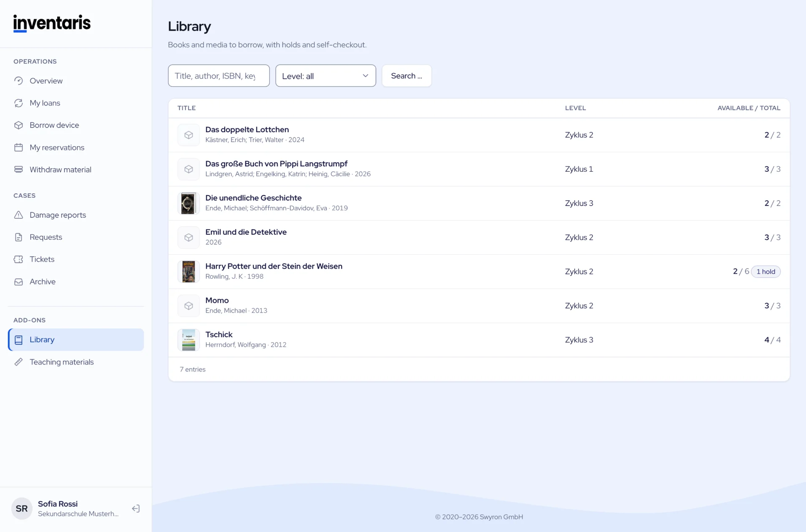Click the Archive inbox icon
Image resolution: width=806 pixels, height=532 pixels.
pos(18,282)
